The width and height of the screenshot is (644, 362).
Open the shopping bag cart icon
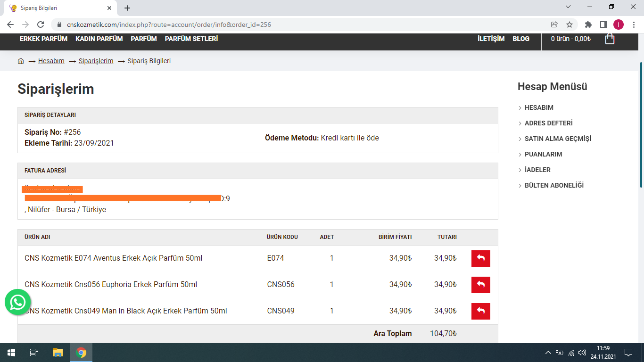point(610,39)
